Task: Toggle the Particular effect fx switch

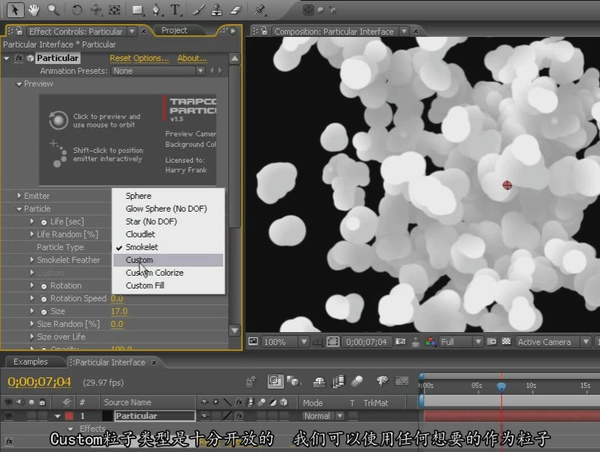Action: [x=18, y=58]
